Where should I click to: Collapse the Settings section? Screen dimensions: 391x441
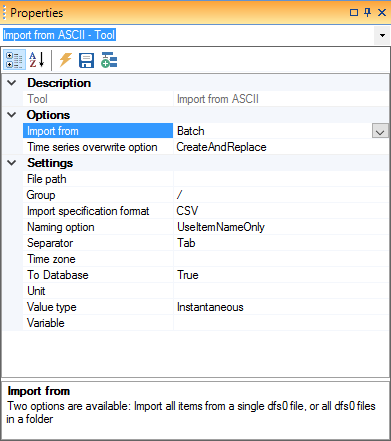point(12,163)
